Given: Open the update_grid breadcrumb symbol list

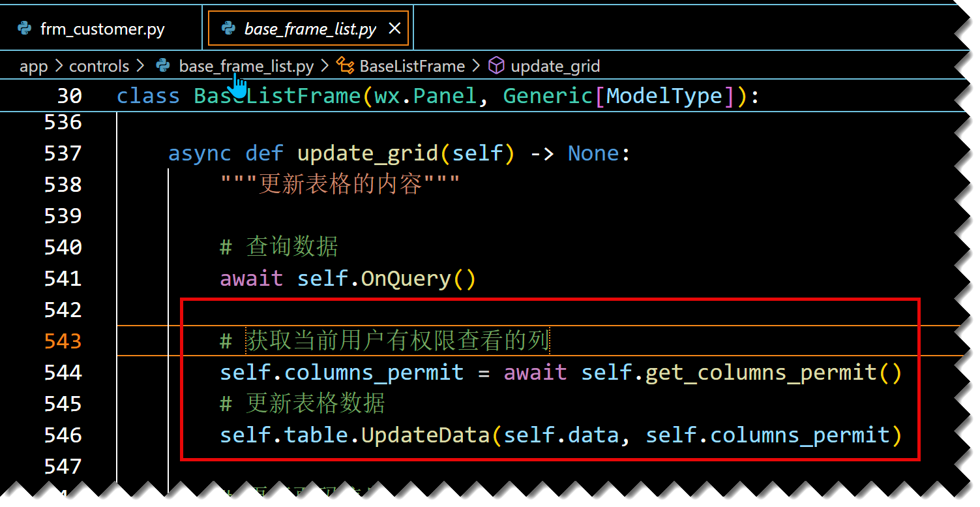Looking at the screenshot, I should tap(555, 67).
